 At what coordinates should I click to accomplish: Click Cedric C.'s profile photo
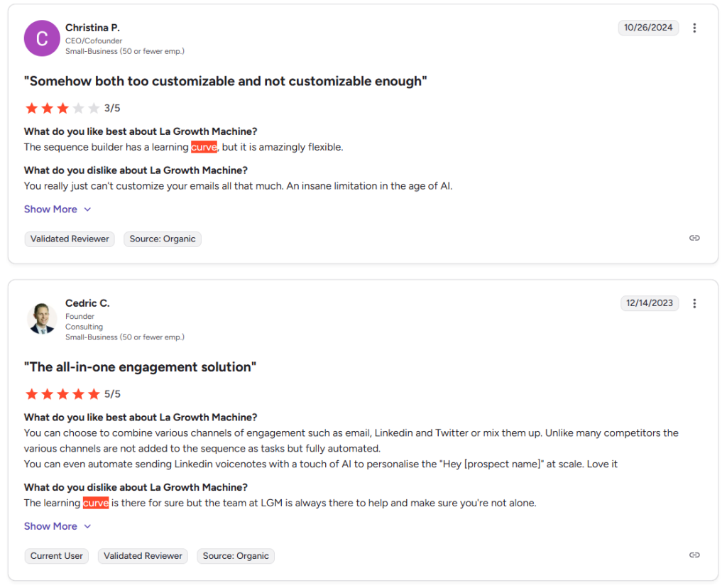coord(41,317)
